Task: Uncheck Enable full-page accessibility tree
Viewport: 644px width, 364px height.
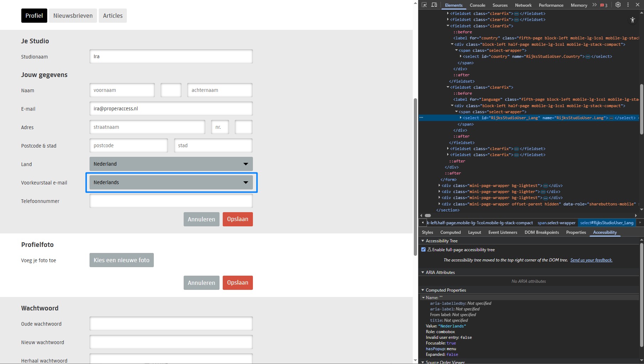Action: tap(423, 250)
